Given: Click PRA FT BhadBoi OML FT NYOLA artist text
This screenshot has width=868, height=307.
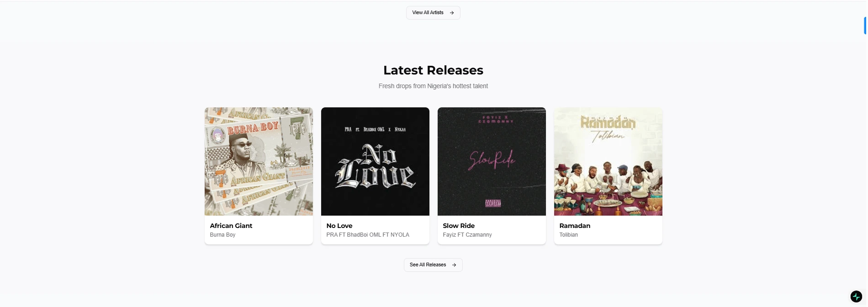Looking at the screenshot, I should coord(368,235).
